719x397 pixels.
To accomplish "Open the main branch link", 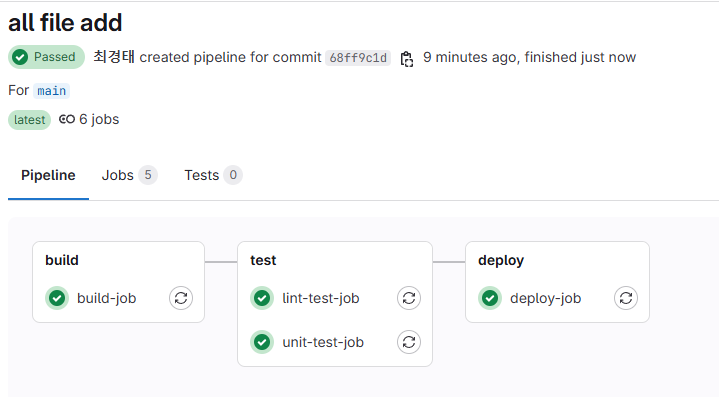I will (x=51, y=91).
